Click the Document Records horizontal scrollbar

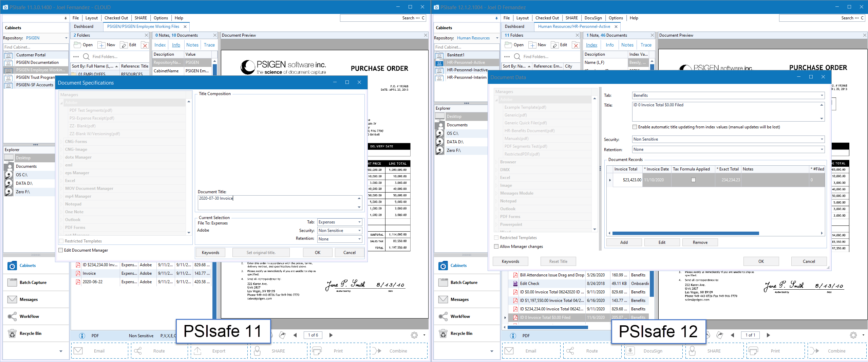pos(685,233)
